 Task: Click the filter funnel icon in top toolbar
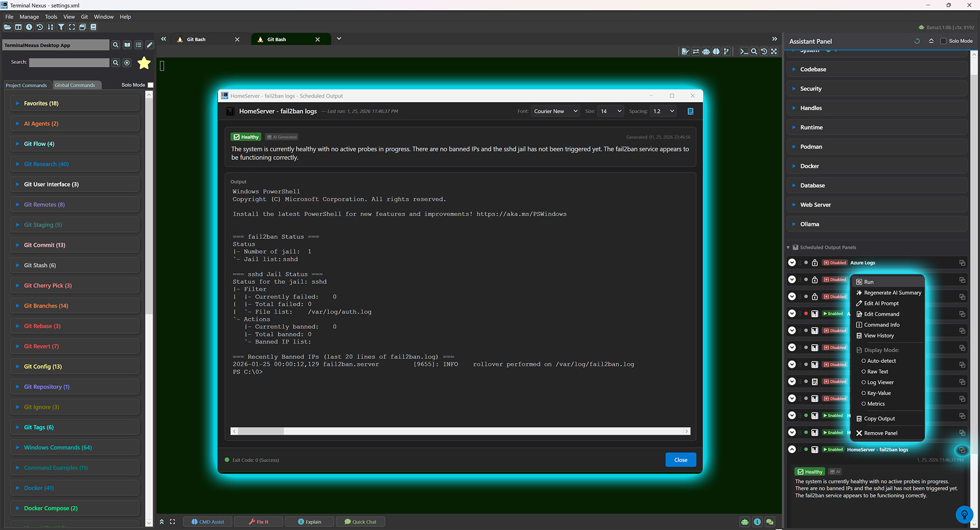click(x=61, y=27)
